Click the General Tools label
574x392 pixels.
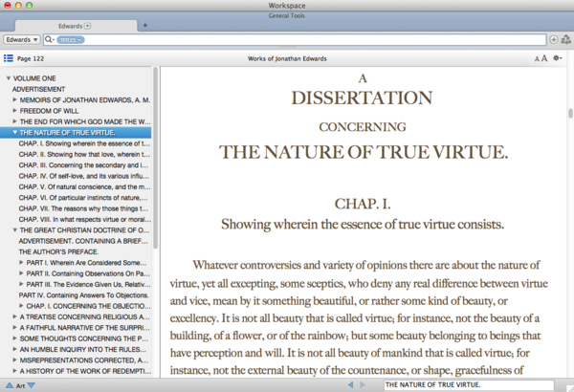[287, 15]
